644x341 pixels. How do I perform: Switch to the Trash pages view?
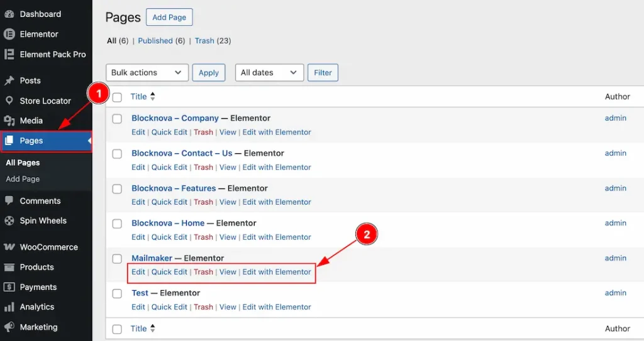tap(204, 41)
